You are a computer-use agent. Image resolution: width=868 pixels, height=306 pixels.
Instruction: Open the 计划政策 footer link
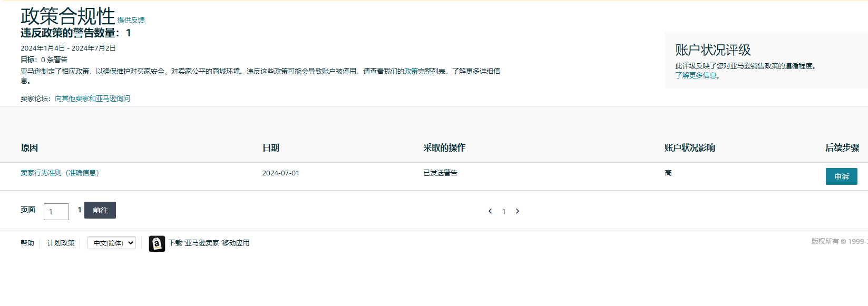click(61, 243)
